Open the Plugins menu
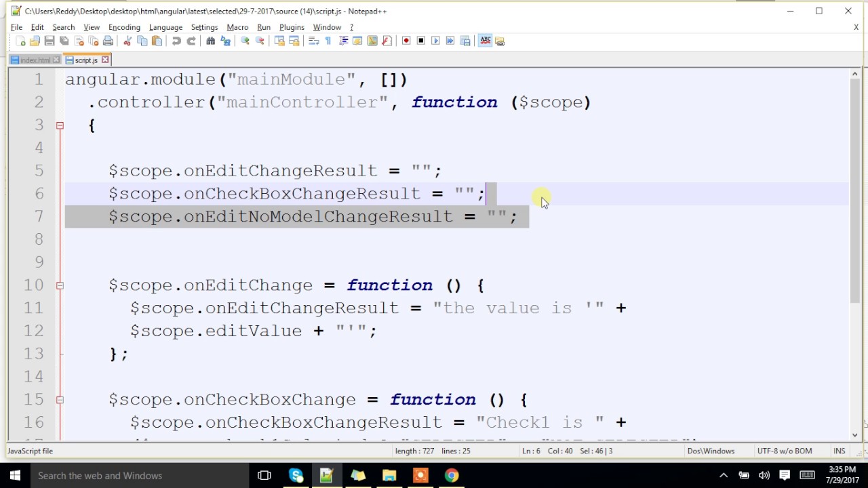Screen dimensions: 868x488 coord(292,27)
